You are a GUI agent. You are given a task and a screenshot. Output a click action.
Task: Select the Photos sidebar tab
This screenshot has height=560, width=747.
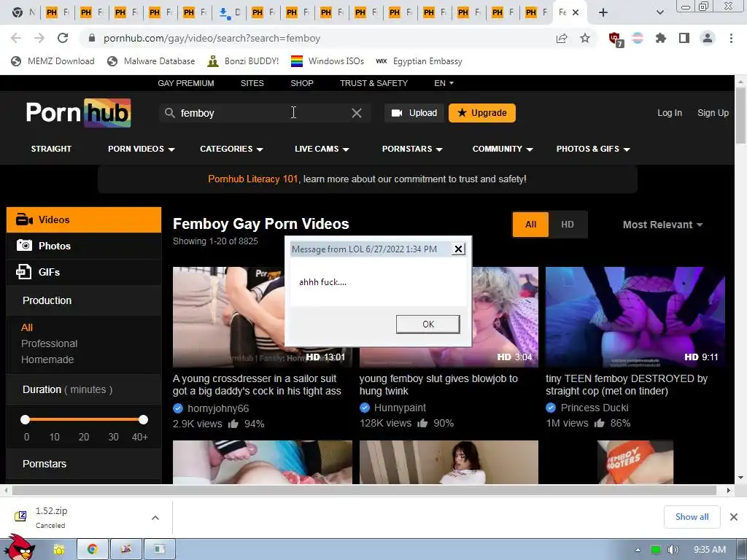tap(84, 246)
